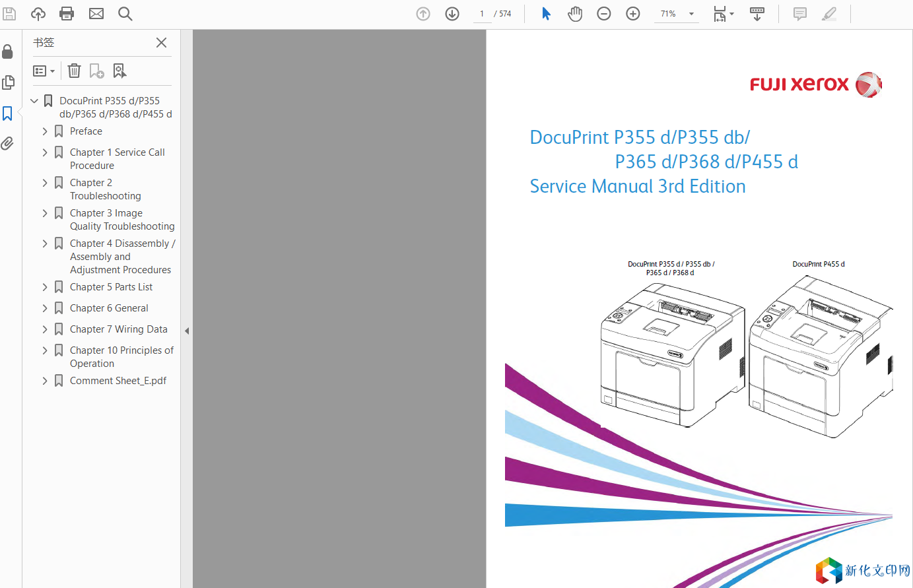Expand Chapter 5 Parts List bookmark

[x=45, y=287]
